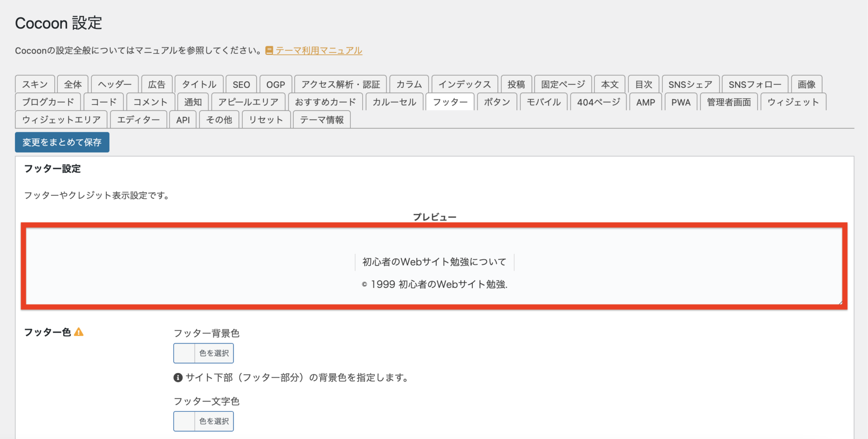868x439 pixels.
Task: Select the ウィジェット tab
Action: (793, 102)
